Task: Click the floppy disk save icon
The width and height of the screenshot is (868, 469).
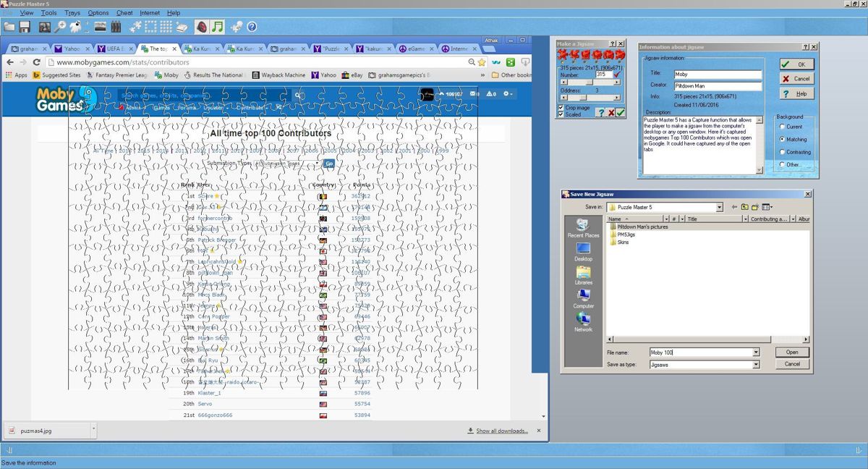Action: pos(25,27)
